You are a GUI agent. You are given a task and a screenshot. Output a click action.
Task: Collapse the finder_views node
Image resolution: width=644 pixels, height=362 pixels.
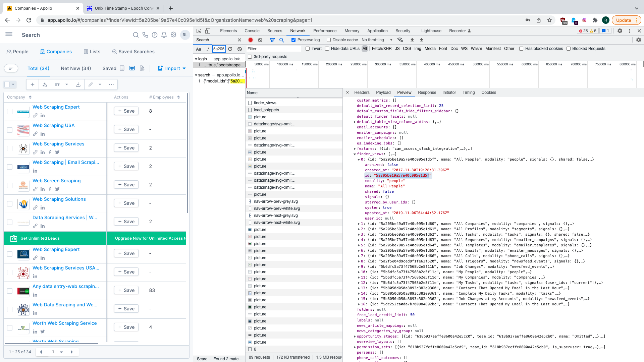coord(355,154)
